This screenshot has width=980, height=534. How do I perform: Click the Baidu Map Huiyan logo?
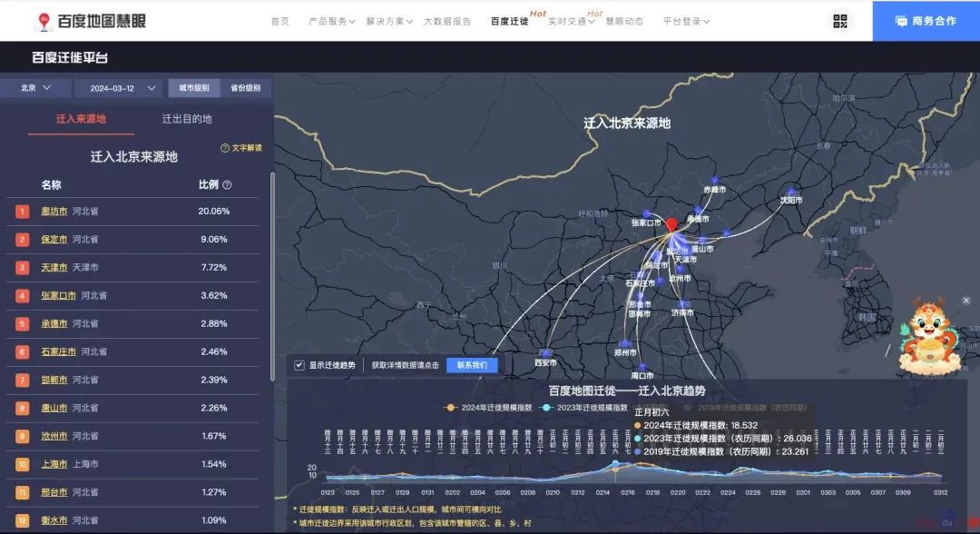pyautogui.click(x=91, y=21)
